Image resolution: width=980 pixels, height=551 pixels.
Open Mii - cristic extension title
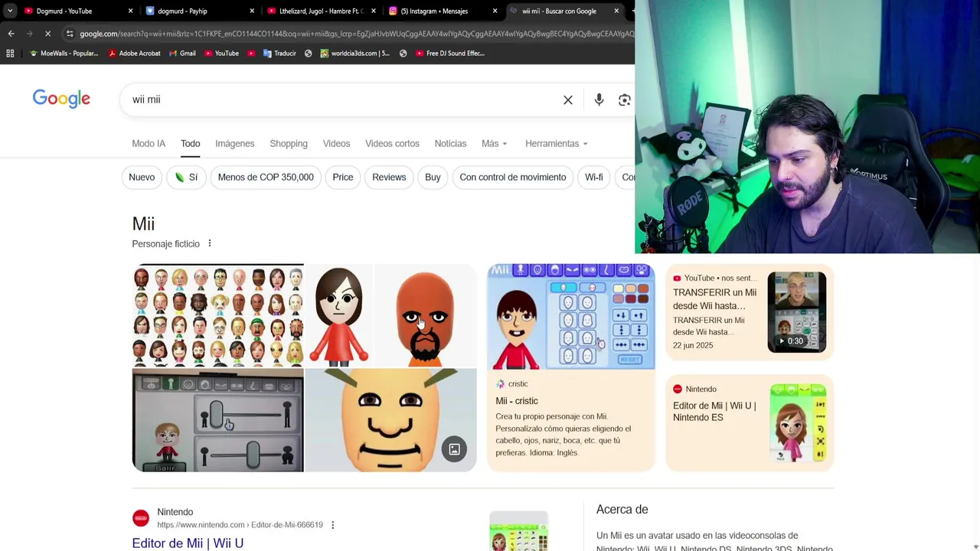pyautogui.click(x=517, y=401)
